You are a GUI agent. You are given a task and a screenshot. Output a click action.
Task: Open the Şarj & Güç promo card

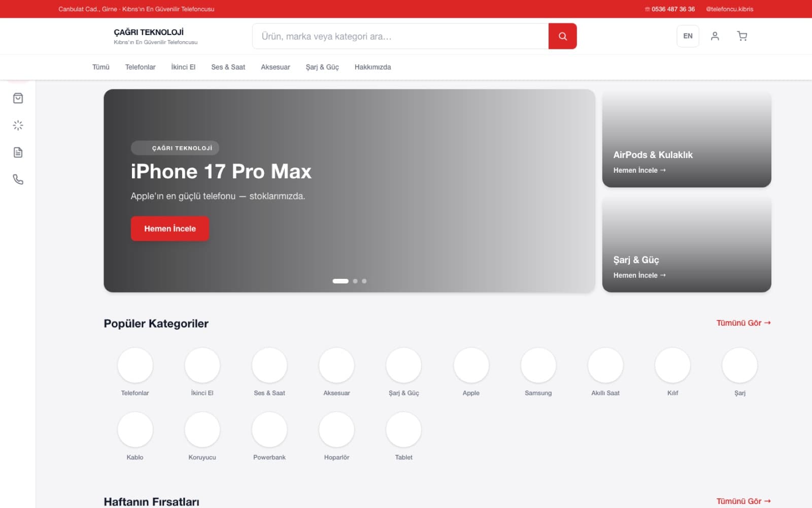click(x=687, y=244)
